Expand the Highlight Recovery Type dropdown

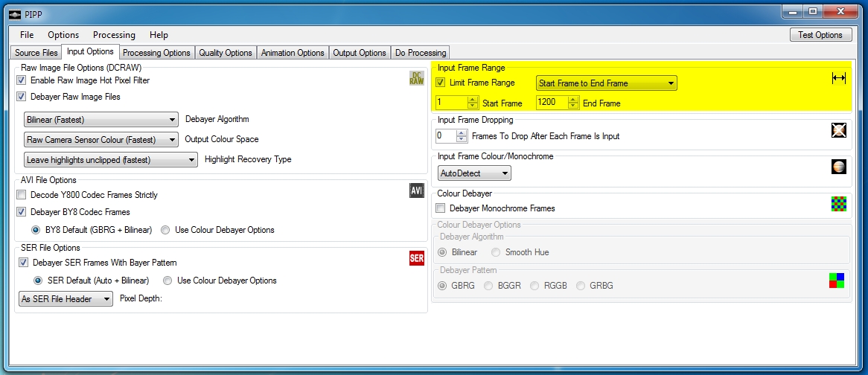click(111, 159)
